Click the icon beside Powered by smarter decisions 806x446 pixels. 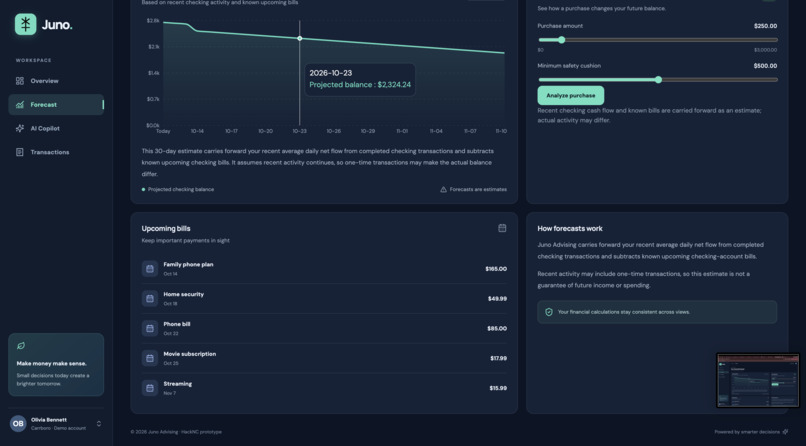click(785, 432)
